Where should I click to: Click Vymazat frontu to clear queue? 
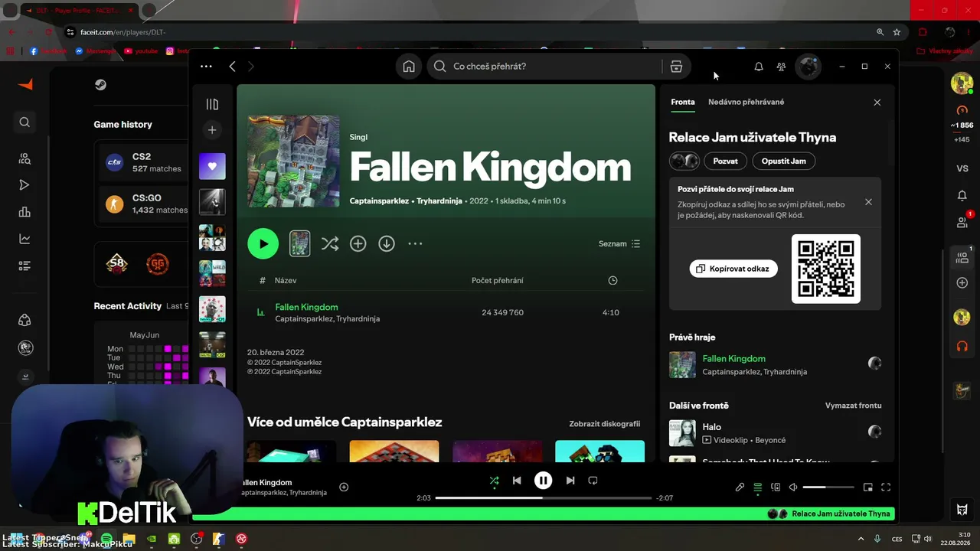854,406
